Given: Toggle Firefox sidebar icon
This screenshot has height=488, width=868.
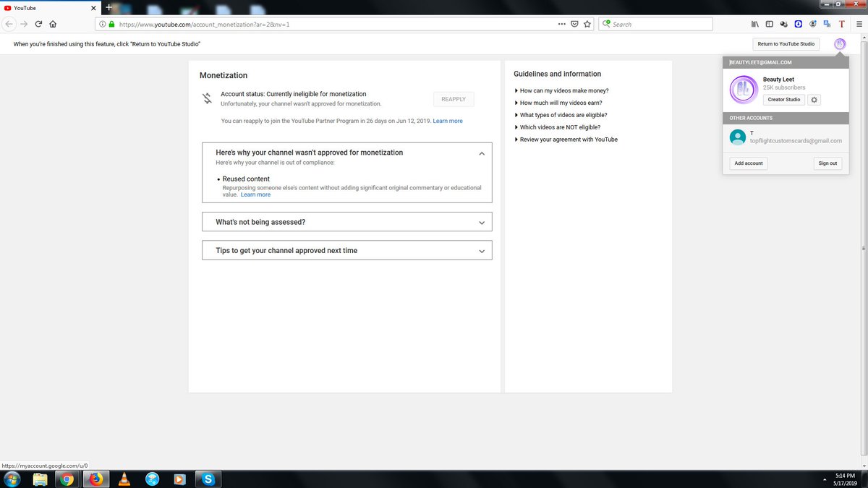Looking at the screenshot, I should coord(770,24).
